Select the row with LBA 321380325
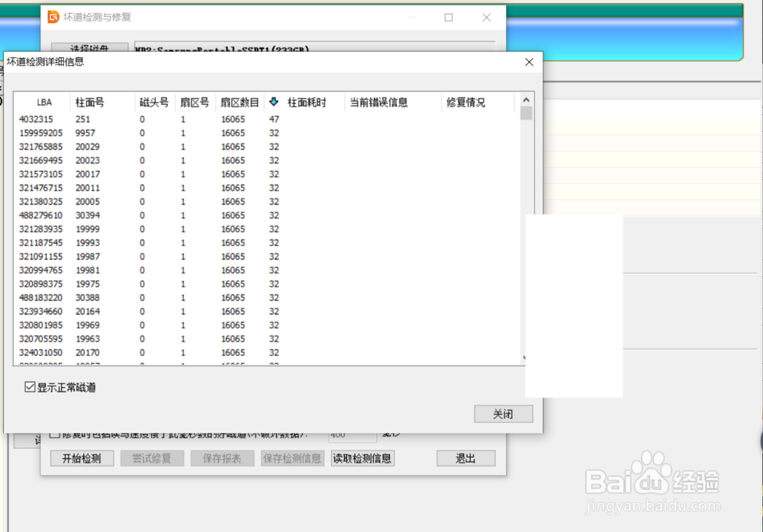 (268, 202)
